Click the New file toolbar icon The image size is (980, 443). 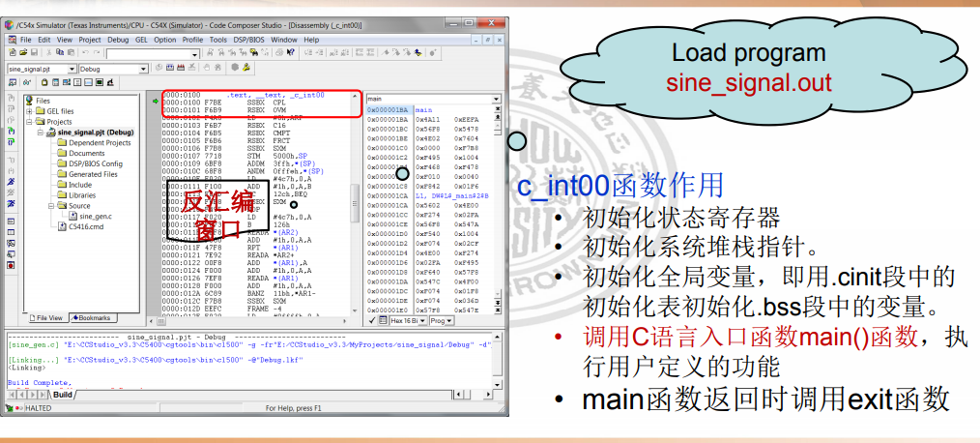coord(12,52)
